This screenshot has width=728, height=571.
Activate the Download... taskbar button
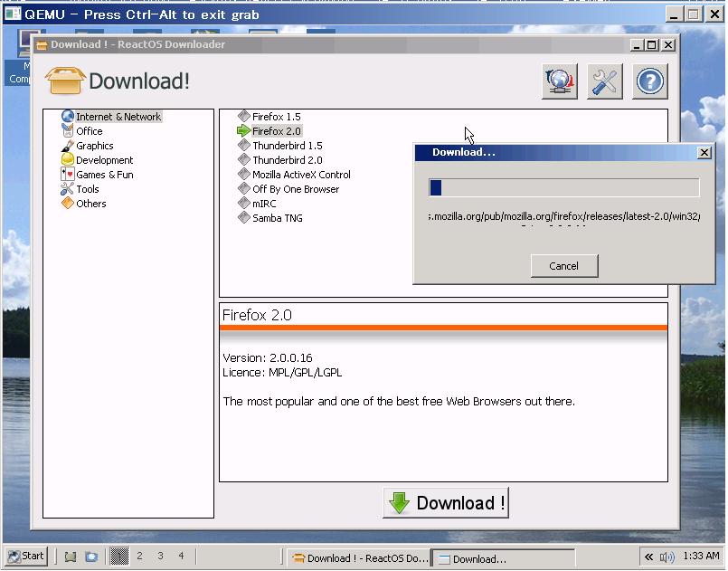[504, 558]
